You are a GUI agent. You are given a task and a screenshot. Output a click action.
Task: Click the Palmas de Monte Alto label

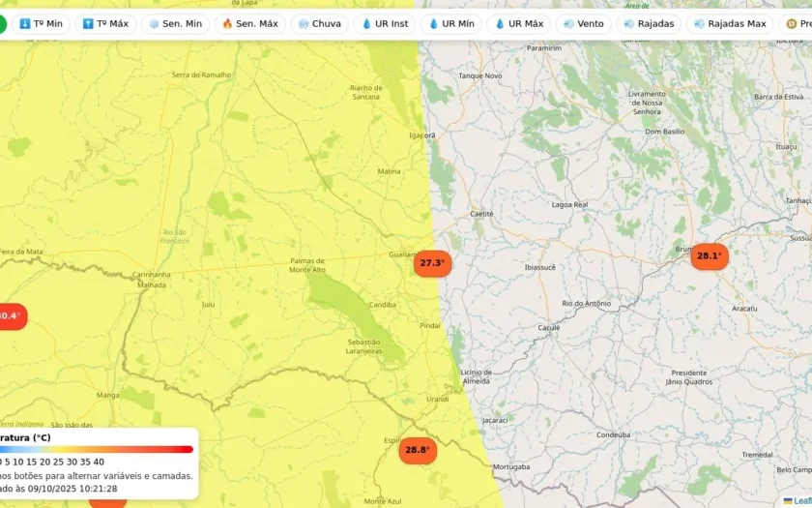click(x=307, y=265)
